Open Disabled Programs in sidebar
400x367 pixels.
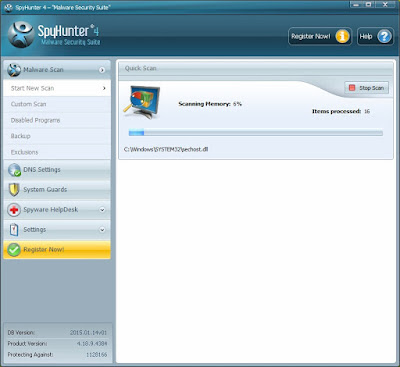click(57, 120)
